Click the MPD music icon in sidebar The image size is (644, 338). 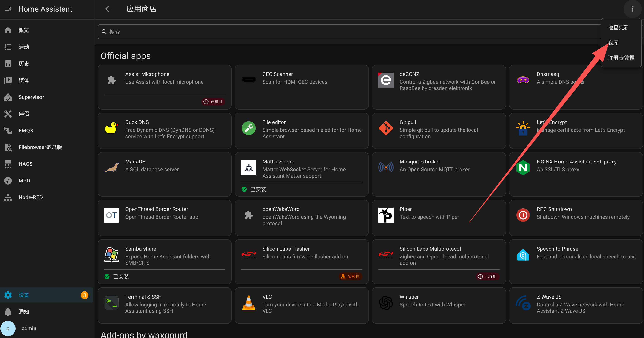[x=8, y=181]
